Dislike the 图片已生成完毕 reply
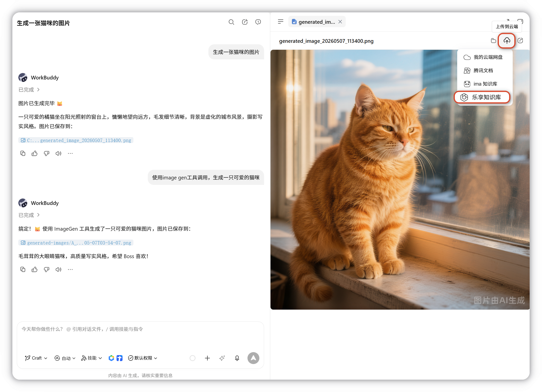 (x=47, y=153)
